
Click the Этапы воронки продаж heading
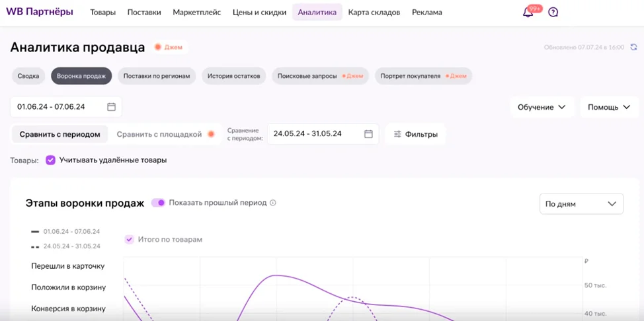click(x=85, y=203)
